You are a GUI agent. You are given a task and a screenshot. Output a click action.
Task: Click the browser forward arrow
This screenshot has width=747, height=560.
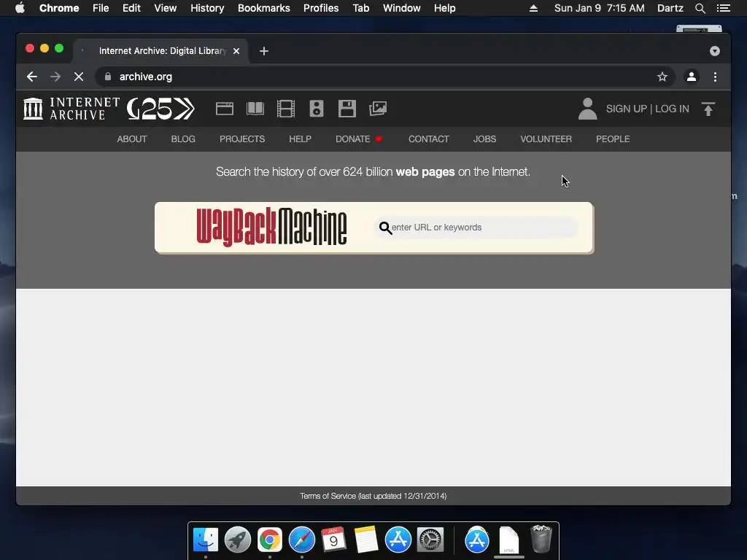55,77
